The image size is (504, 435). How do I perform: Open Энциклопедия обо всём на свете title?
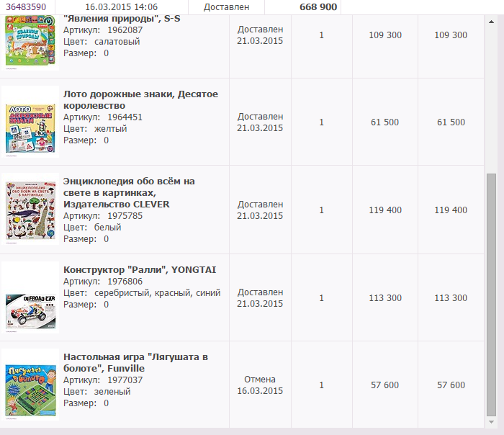click(129, 192)
